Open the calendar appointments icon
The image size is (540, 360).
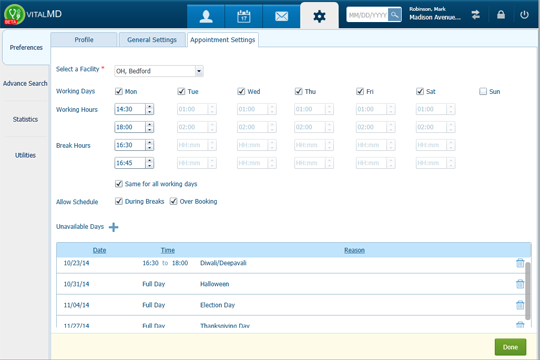click(243, 16)
